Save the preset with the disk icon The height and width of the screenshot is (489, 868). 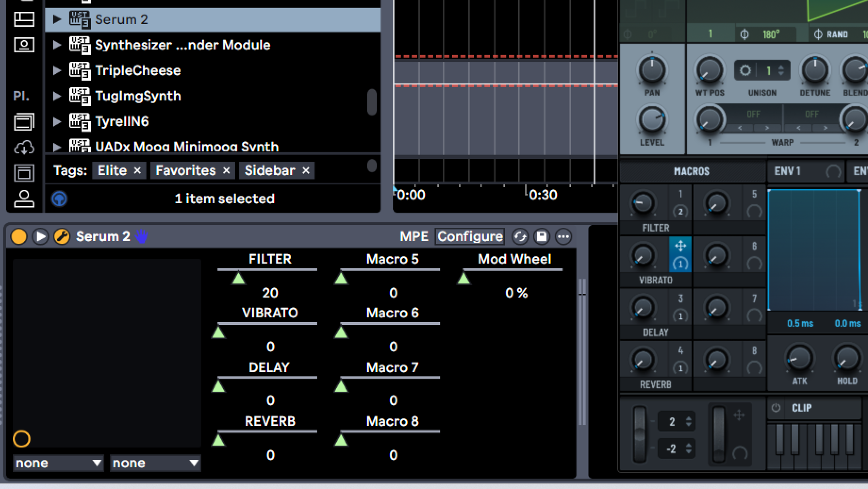pyautogui.click(x=542, y=236)
